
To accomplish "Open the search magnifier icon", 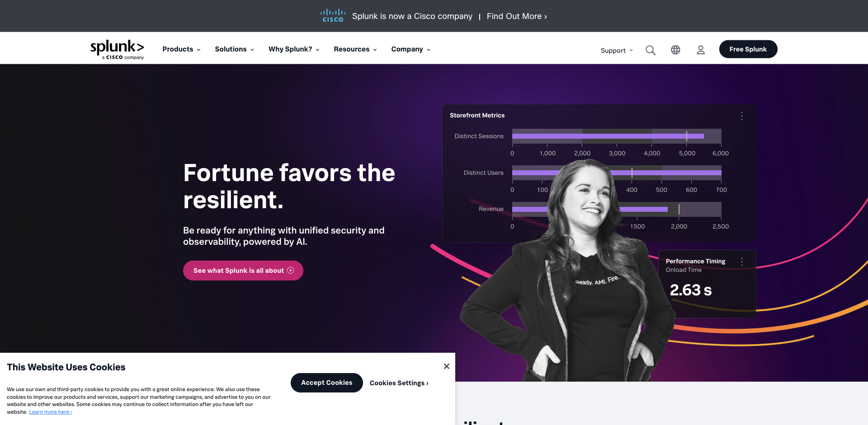I will [x=651, y=50].
